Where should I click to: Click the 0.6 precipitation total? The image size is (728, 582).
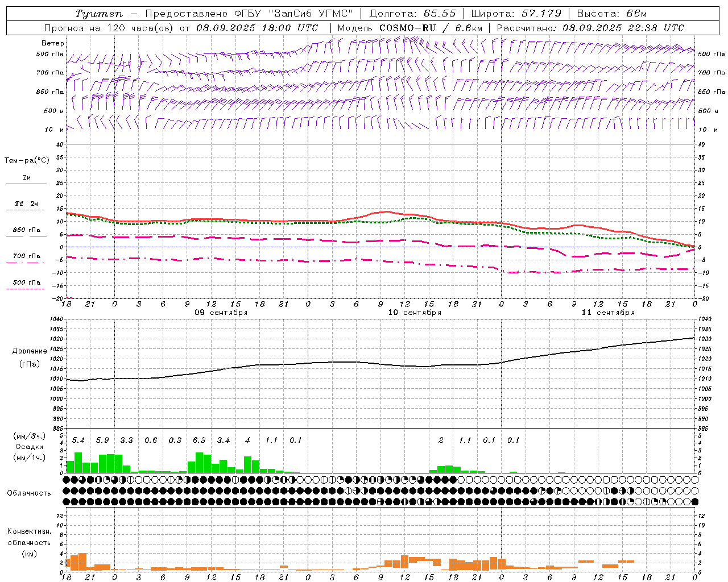click(151, 440)
